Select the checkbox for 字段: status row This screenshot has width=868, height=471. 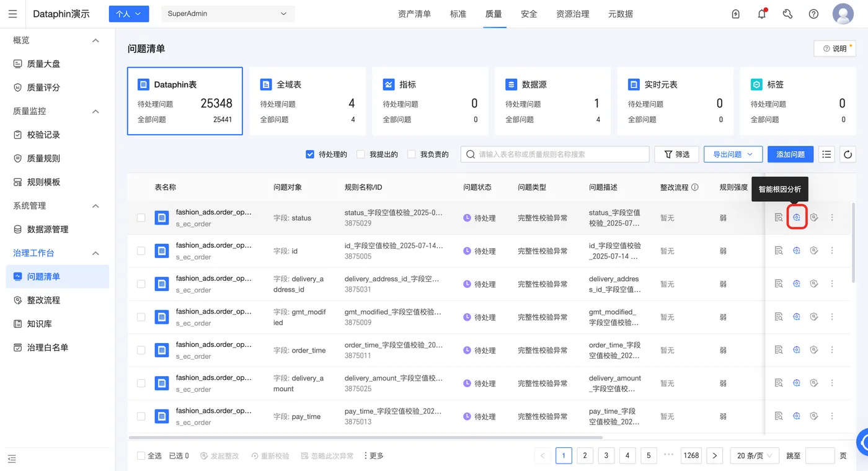point(141,218)
